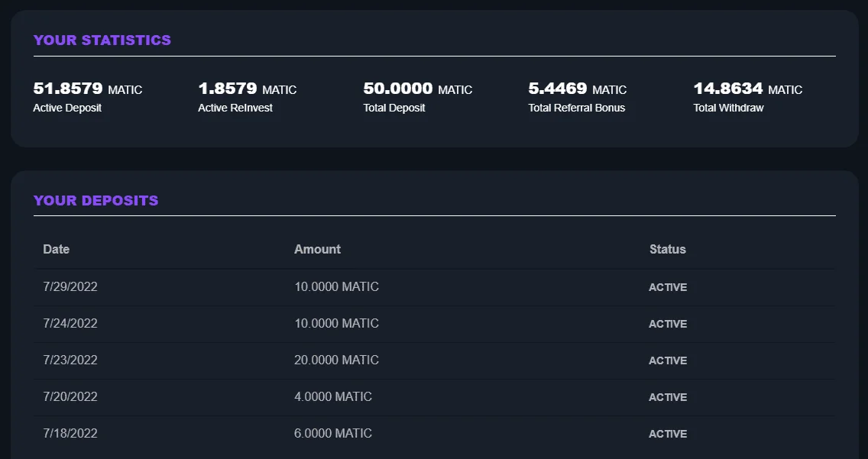Click the 14.8634 MATIC Total Withdraw value
The height and width of the screenshot is (459, 868).
click(x=748, y=89)
